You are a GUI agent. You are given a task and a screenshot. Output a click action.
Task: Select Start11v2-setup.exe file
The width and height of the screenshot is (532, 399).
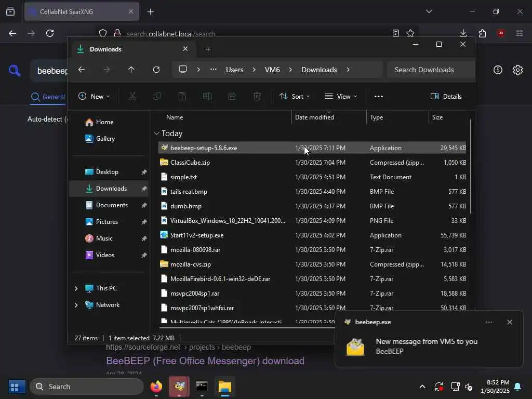[312, 235]
